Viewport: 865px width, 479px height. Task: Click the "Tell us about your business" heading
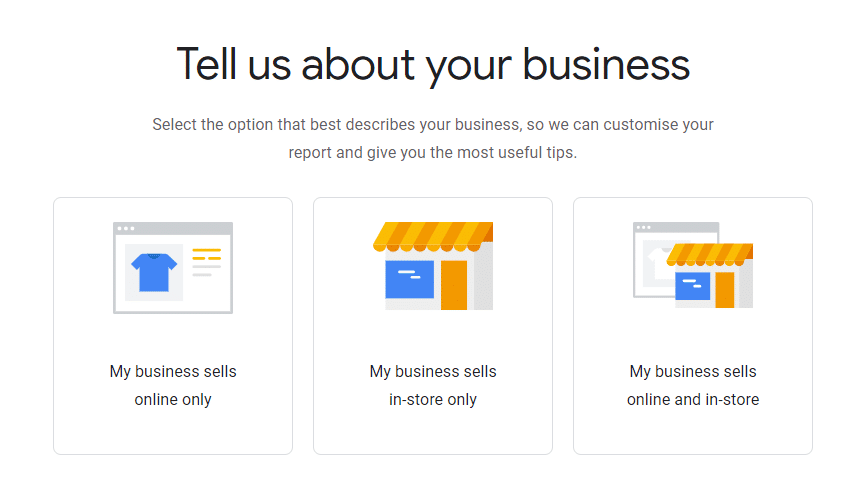coord(433,64)
